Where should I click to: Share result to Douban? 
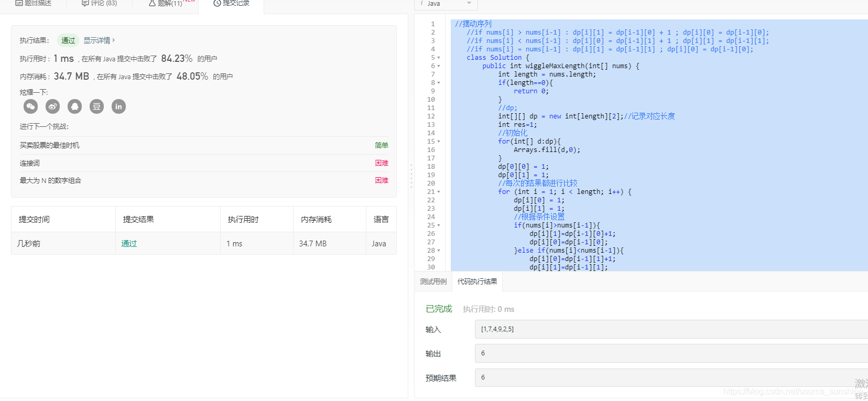tap(97, 106)
